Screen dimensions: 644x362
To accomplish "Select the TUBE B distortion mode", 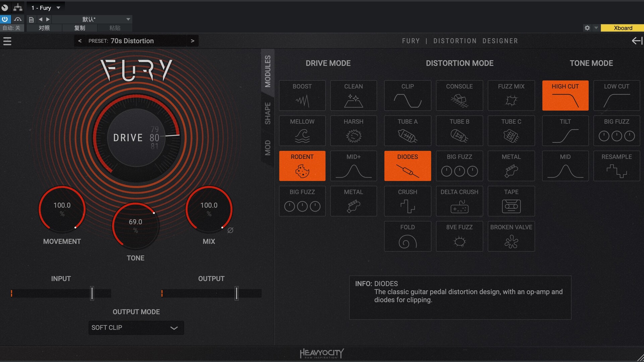I will coord(460,131).
